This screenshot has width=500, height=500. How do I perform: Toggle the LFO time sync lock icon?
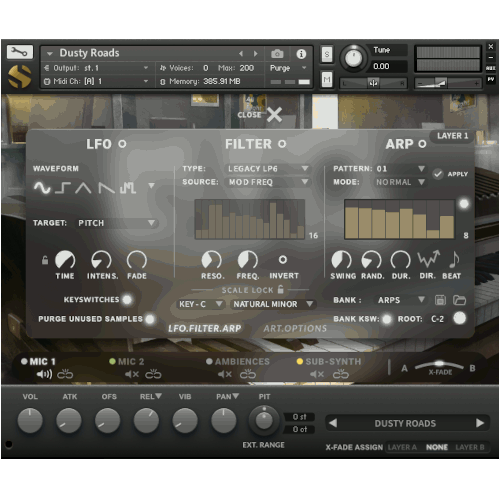[45, 260]
